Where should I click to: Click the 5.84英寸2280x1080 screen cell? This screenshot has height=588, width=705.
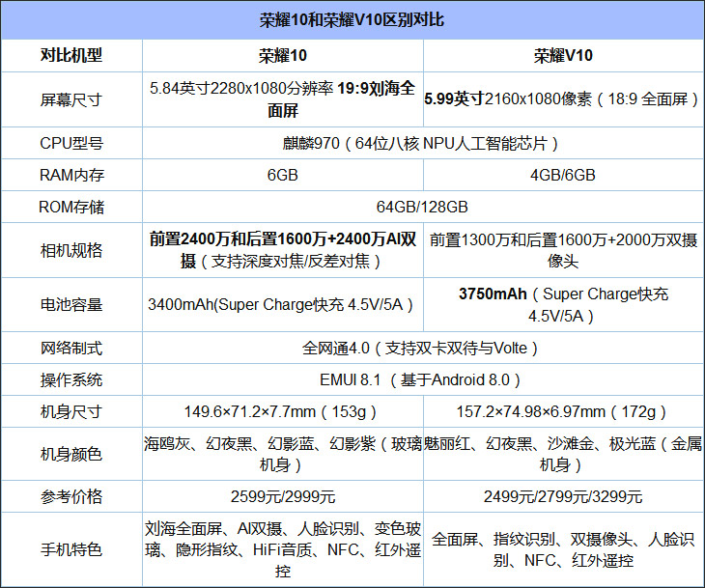click(283, 99)
